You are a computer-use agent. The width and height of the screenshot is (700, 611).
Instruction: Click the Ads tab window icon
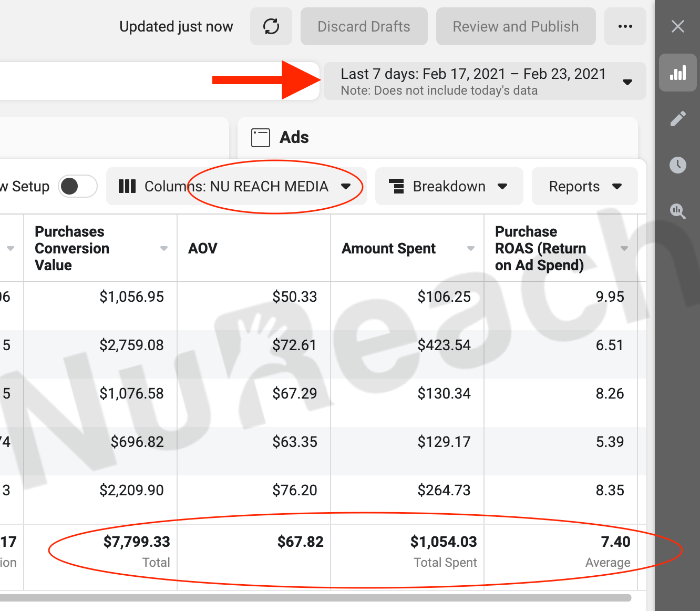(x=261, y=138)
